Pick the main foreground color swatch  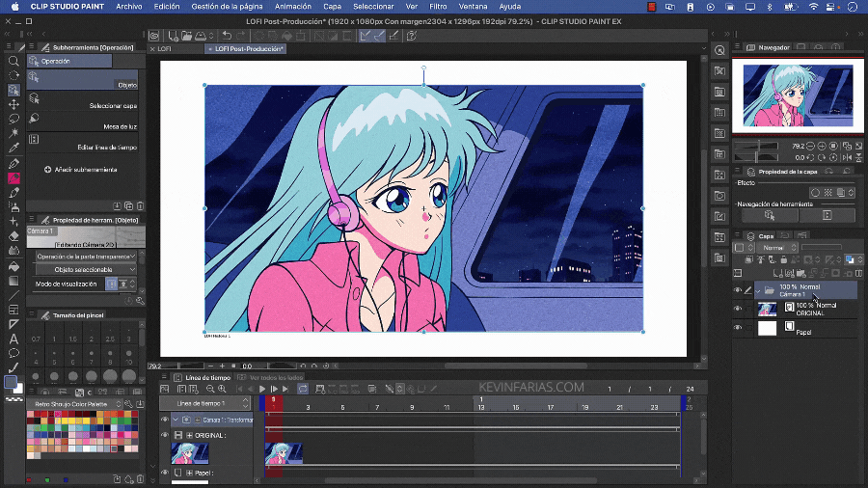[12, 382]
